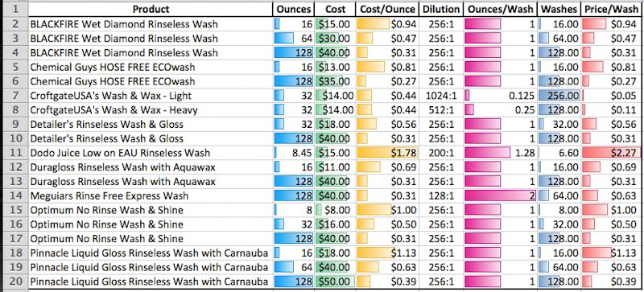Screen dimensions: 644x292
Task: Select the Dilution header cell
Action: tap(440, 9)
